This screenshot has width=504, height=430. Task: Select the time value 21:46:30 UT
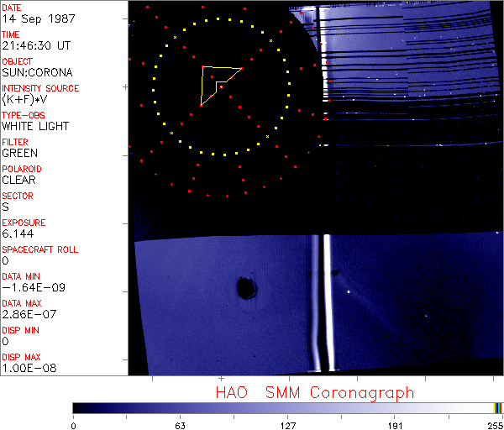point(34,45)
